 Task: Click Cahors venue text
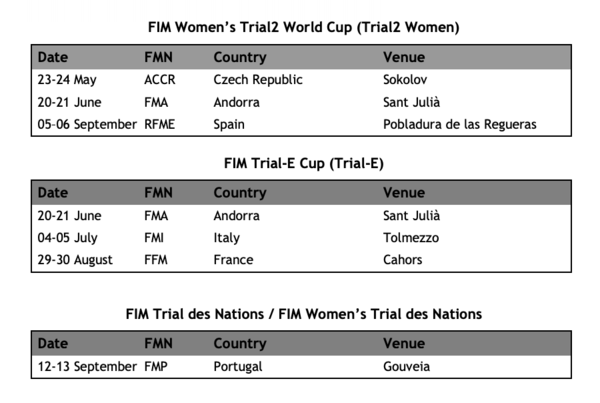(x=403, y=260)
